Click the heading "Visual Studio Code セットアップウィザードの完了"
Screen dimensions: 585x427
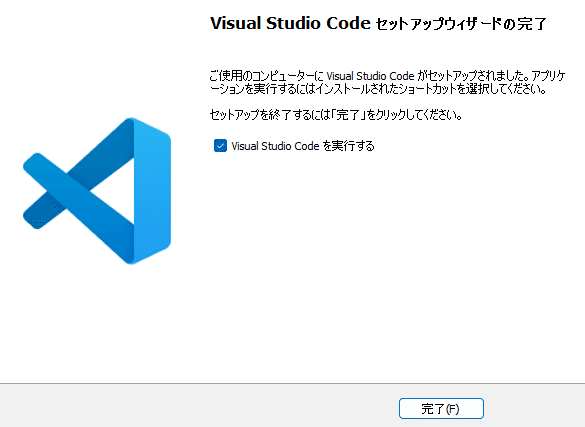pyautogui.click(x=378, y=23)
